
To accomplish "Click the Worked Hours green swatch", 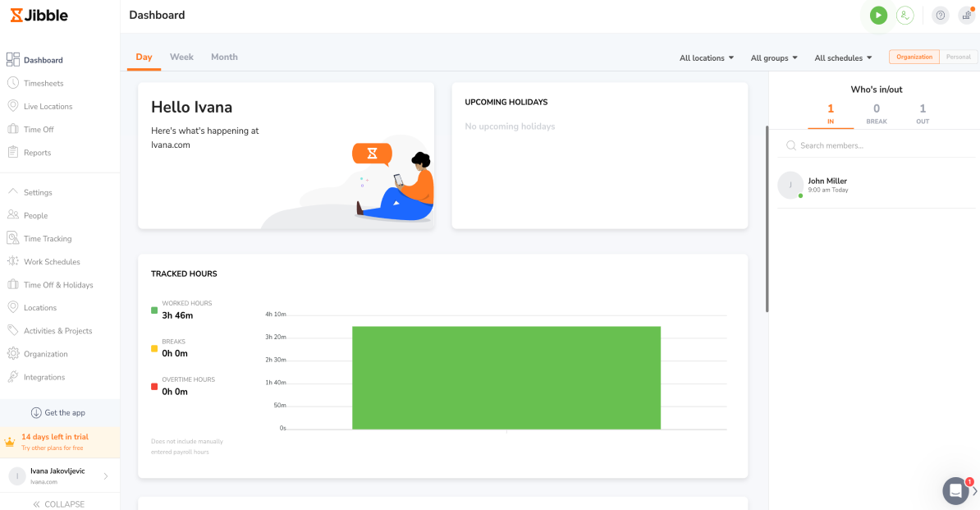I will 154,310.
